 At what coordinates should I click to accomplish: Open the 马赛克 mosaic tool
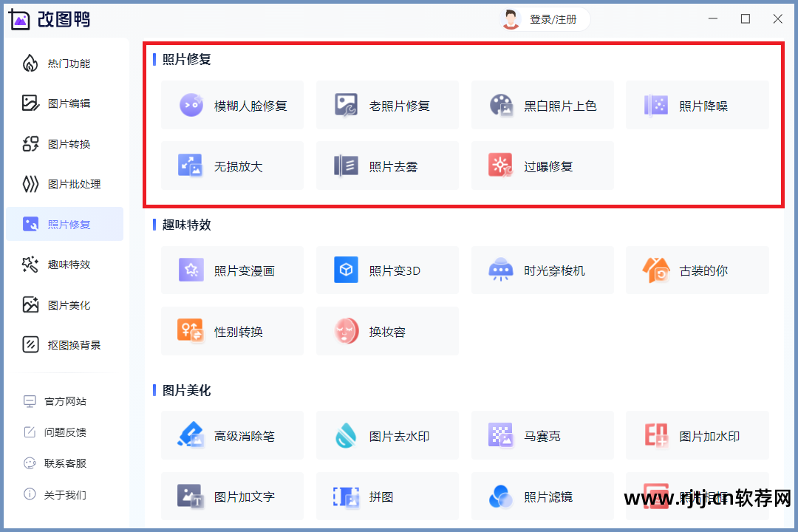point(542,435)
